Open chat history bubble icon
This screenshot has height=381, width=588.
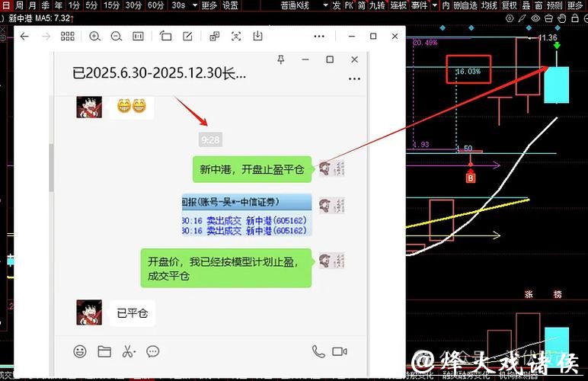pyautogui.click(x=152, y=352)
